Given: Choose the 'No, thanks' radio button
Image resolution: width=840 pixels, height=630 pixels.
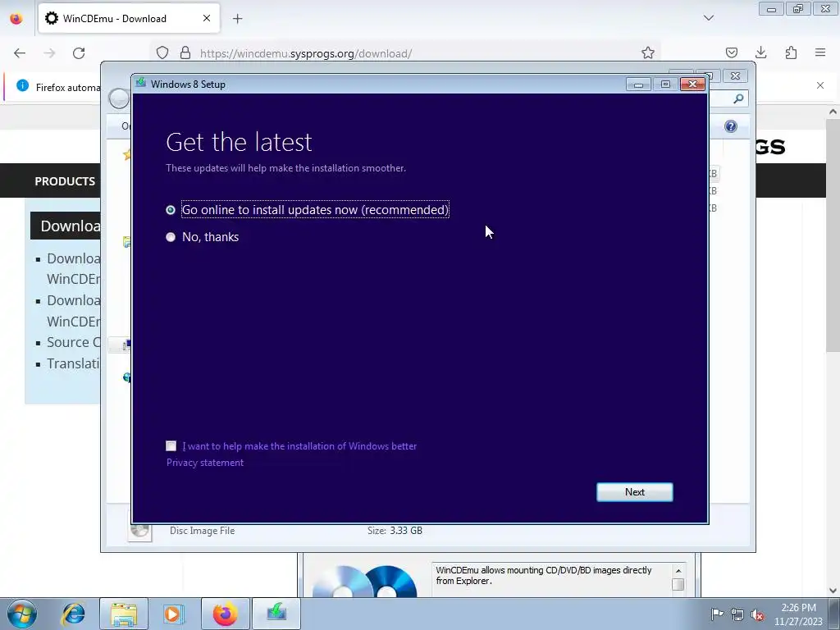Looking at the screenshot, I should pos(171,237).
